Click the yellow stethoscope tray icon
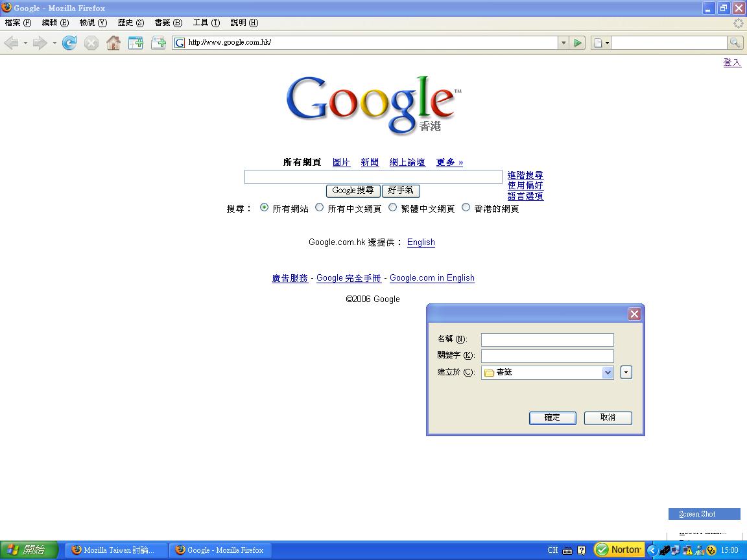Viewport: 747px width, 560px height. pyautogui.click(x=711, y=550)
